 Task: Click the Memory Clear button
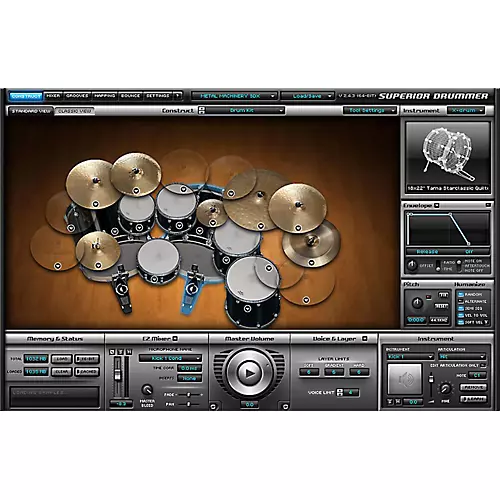click(62, 372)
